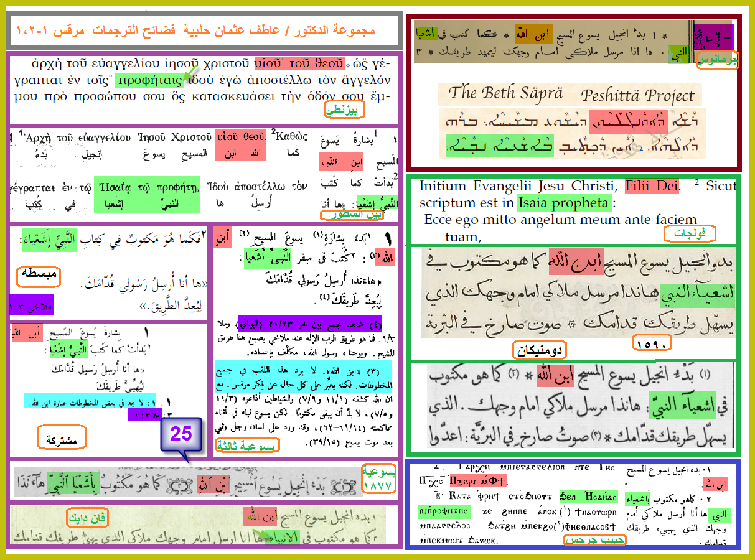755x560 pixels.
Task: Select the مشتركة label box
Action: pyautogui.click(x=61, y=438)
